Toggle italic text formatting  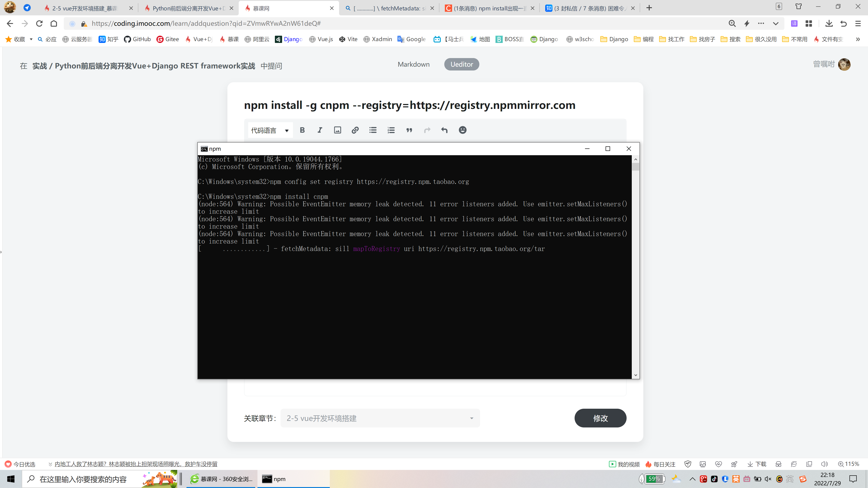click(x=319, y=130)
